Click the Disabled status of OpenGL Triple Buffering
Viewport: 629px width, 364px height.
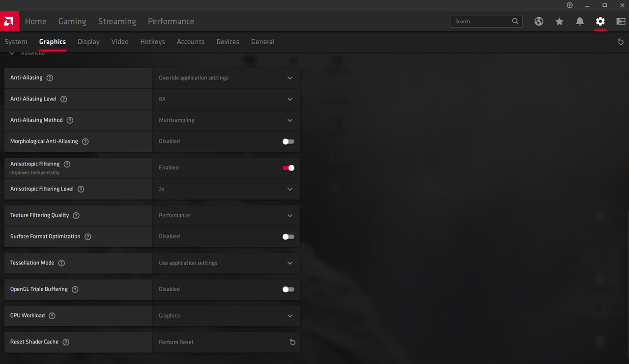[169, 289]
